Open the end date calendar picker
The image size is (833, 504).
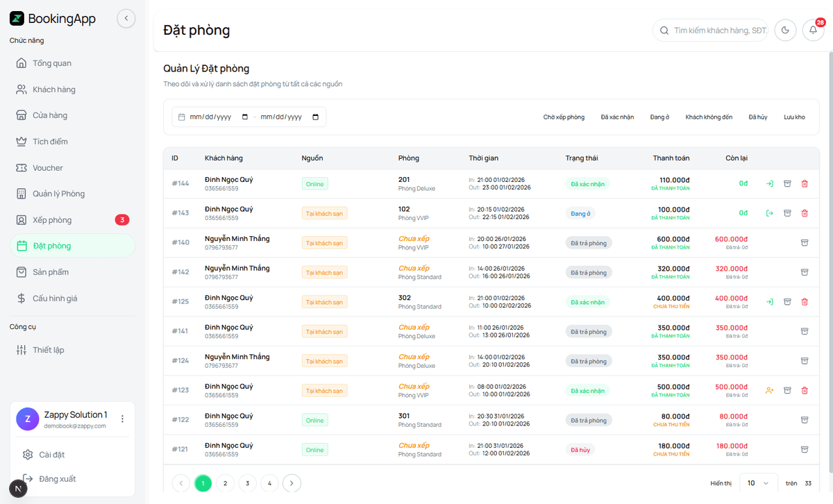coord(316,117)
